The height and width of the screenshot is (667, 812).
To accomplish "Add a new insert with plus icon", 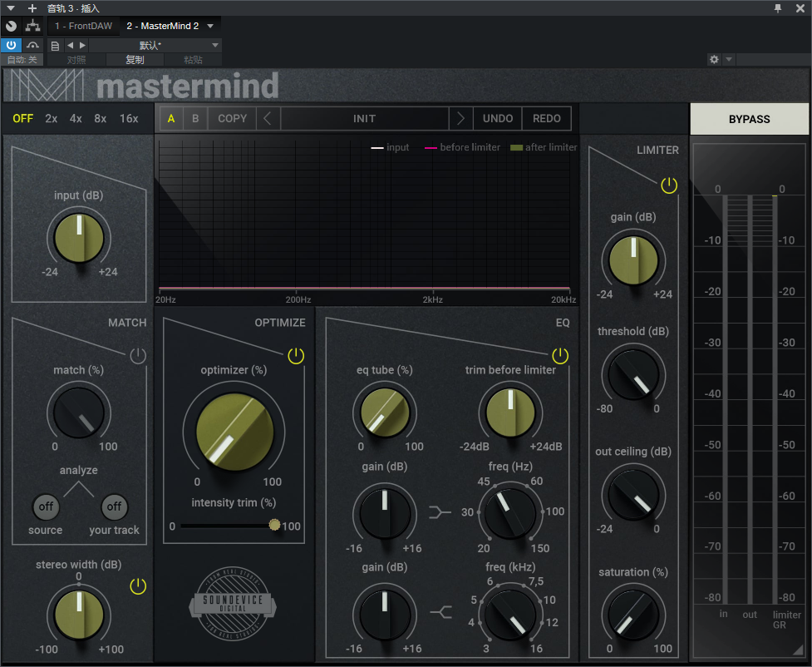I will 32,8.
